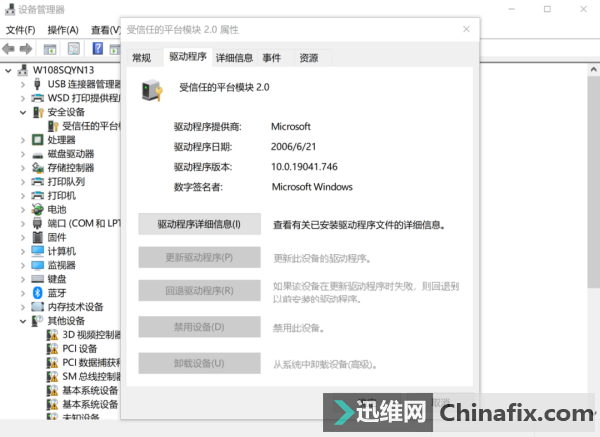Click the ports COM and LPT icon

[x=37, y=223]
